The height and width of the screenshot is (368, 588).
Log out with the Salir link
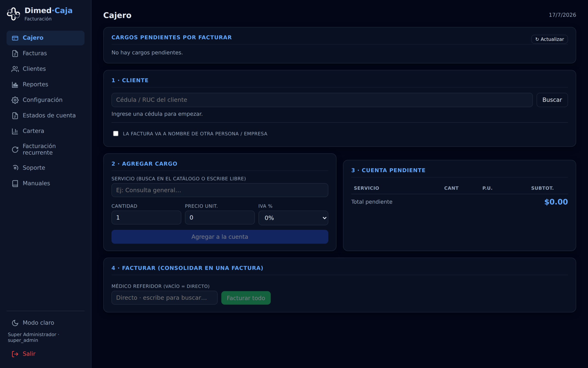coord(45,354)
